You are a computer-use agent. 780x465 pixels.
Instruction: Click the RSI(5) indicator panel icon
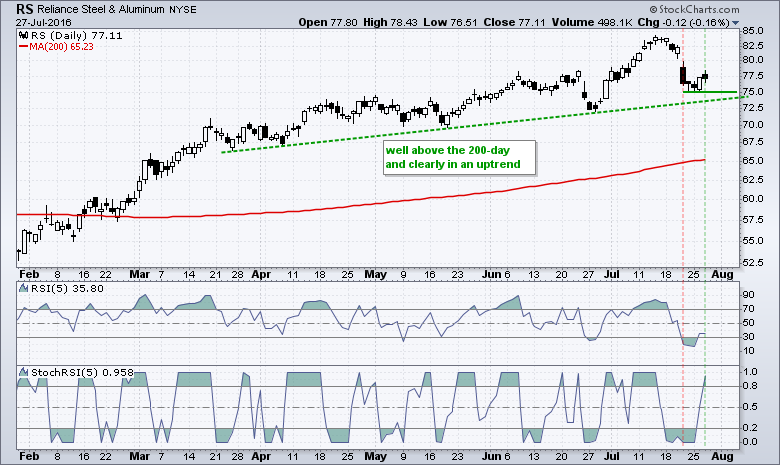[x=23, y=288]
